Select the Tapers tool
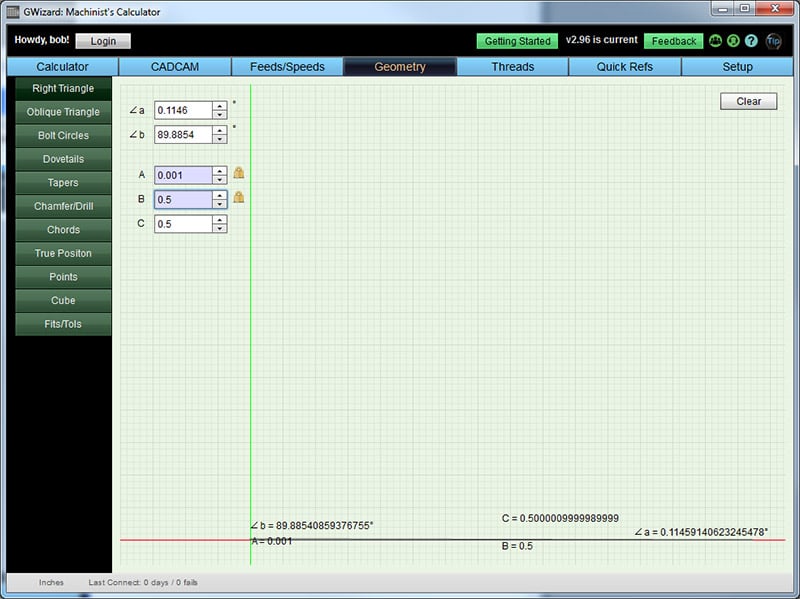Viewport: 800px width, 599px height. (62, 182)
